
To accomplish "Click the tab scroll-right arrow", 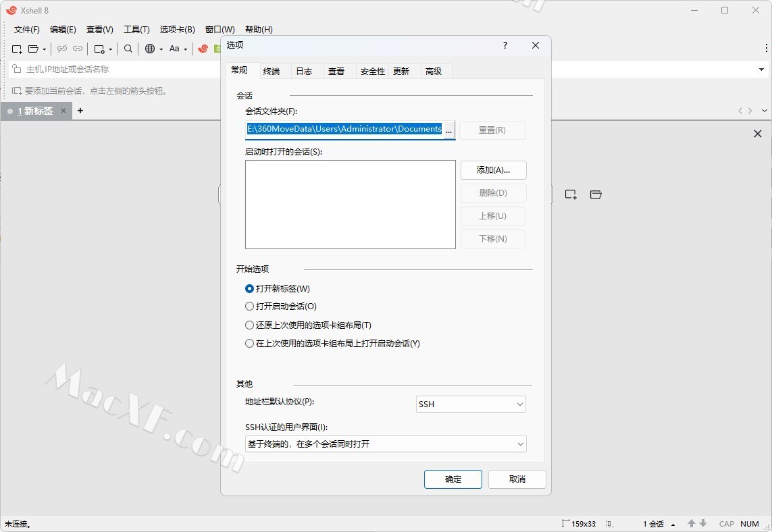I will pyautogui.click(x=750, y=111).
